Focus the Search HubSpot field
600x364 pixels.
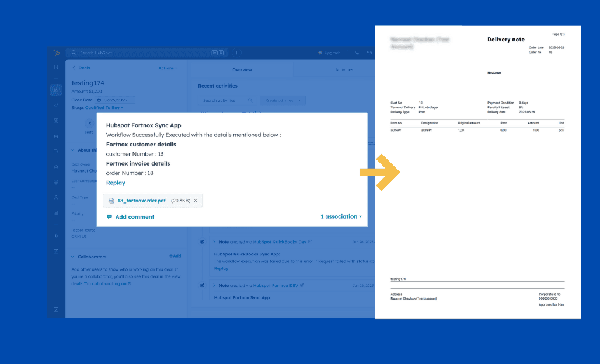pos(147,52)
